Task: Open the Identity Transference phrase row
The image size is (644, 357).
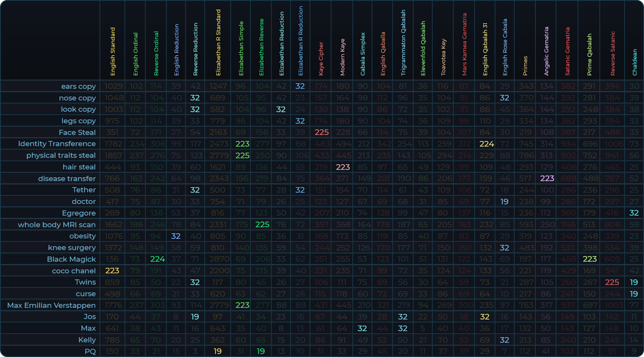Action: [x=57, y=144]
